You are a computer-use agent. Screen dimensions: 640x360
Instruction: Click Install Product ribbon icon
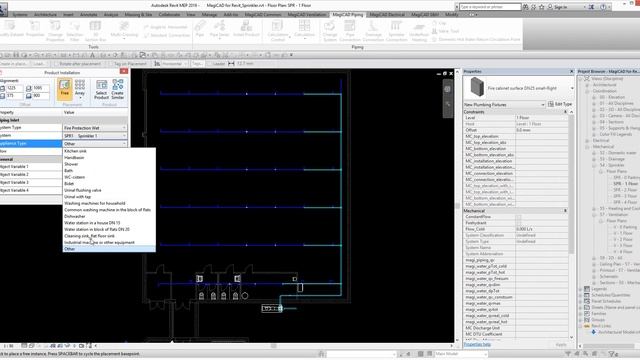(x=246, y=29)
